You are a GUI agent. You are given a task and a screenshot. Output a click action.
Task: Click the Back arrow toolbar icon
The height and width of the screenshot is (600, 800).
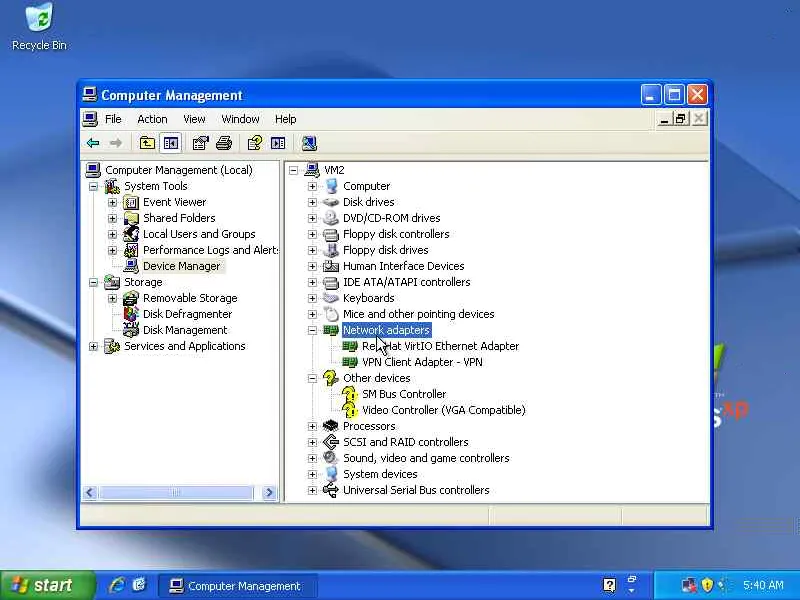pyautogui.click(x=93, y=143)
